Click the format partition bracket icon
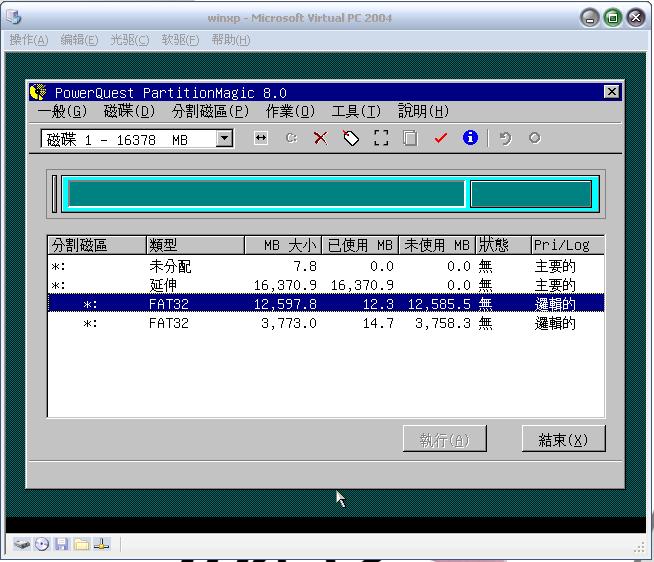 (381, 138)
